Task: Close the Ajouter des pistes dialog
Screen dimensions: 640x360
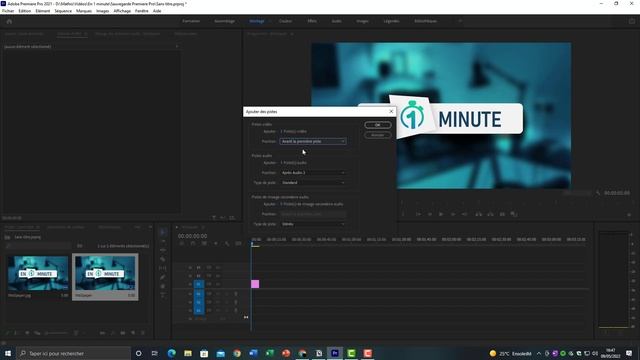Action: coord(391,111)
